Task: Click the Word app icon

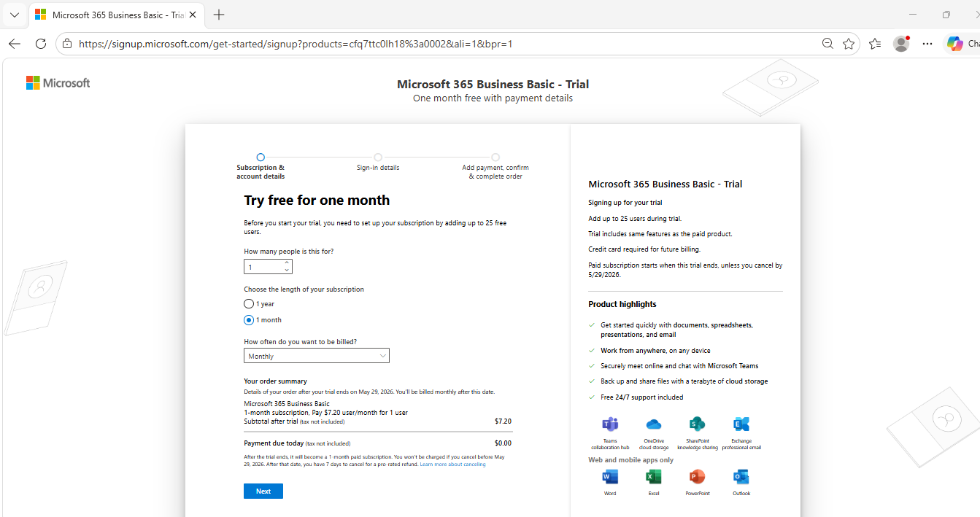Action: tap(610, 477)
